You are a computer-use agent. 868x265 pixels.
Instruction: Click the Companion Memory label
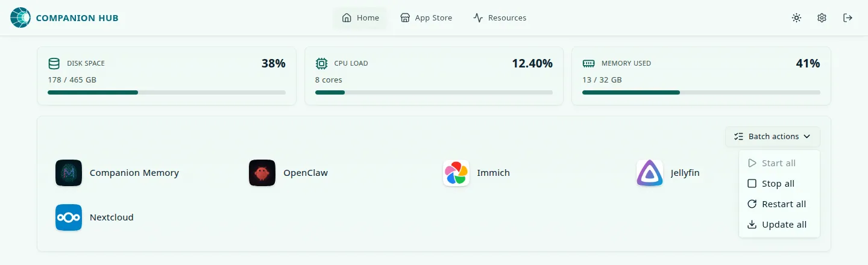(x=134, y=173)
